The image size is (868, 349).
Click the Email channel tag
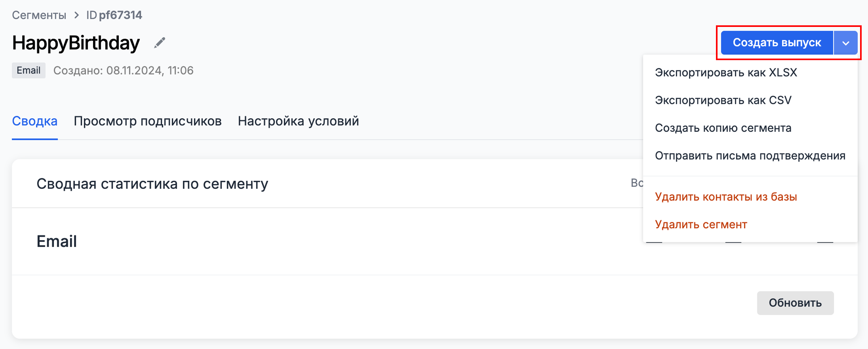[29, 70]
